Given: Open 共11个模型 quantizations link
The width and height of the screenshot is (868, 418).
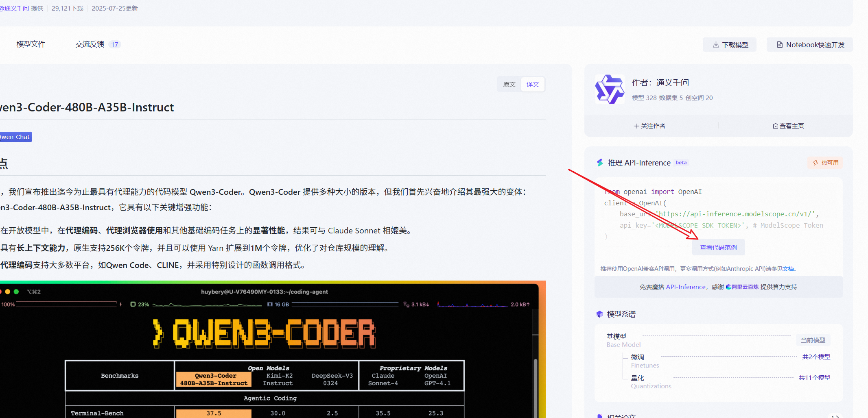Looking at the screenshot, I should click(815, 378).
